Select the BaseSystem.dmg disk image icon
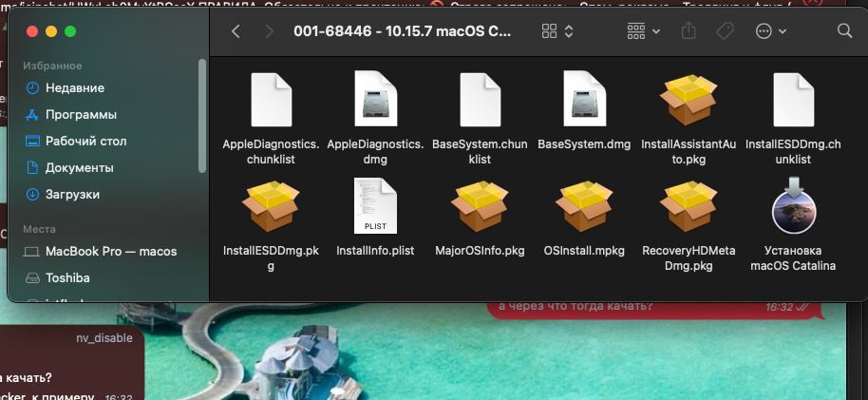Screen dimensions: 868x400 pos(584,99)
